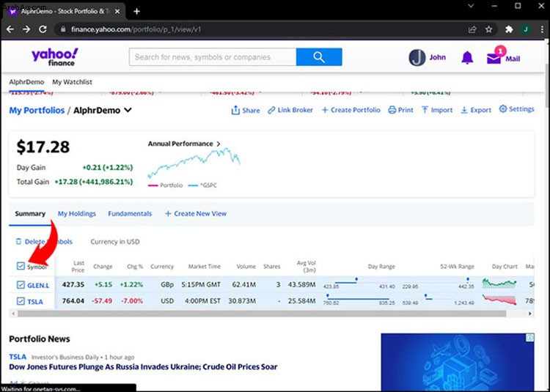Image resolution: width=550 pixels, height=392 pixels.
Task: Open John's profile avatar
Action: tap(417, 57)
